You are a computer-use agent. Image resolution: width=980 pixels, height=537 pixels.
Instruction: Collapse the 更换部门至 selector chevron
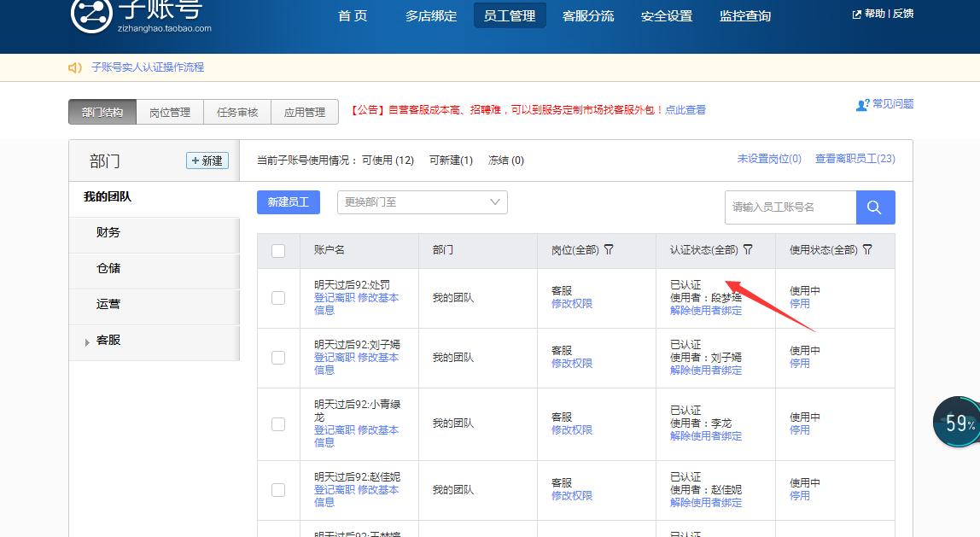pos(493,202)
